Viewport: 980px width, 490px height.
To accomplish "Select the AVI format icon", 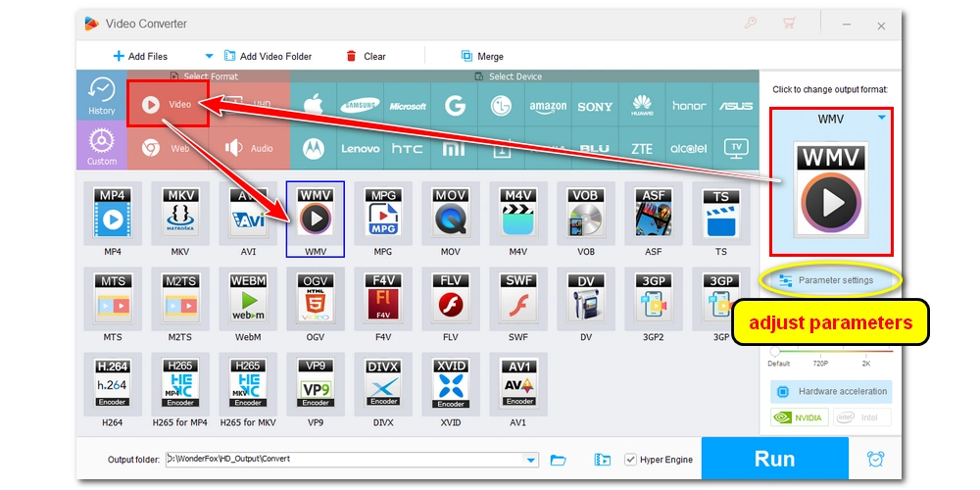I will coord(248,213).
